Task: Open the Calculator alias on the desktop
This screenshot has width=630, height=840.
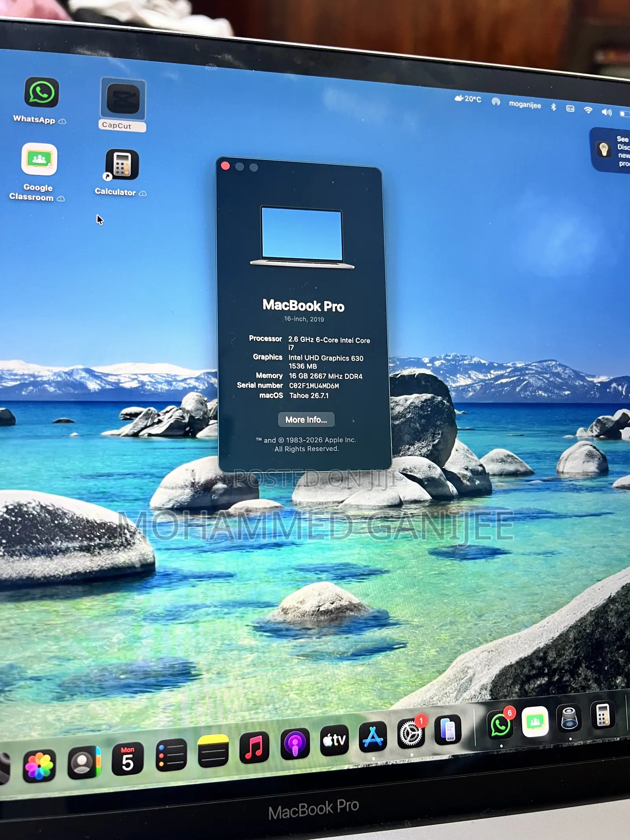Action: pyautogui.click(x=122, y=165)
